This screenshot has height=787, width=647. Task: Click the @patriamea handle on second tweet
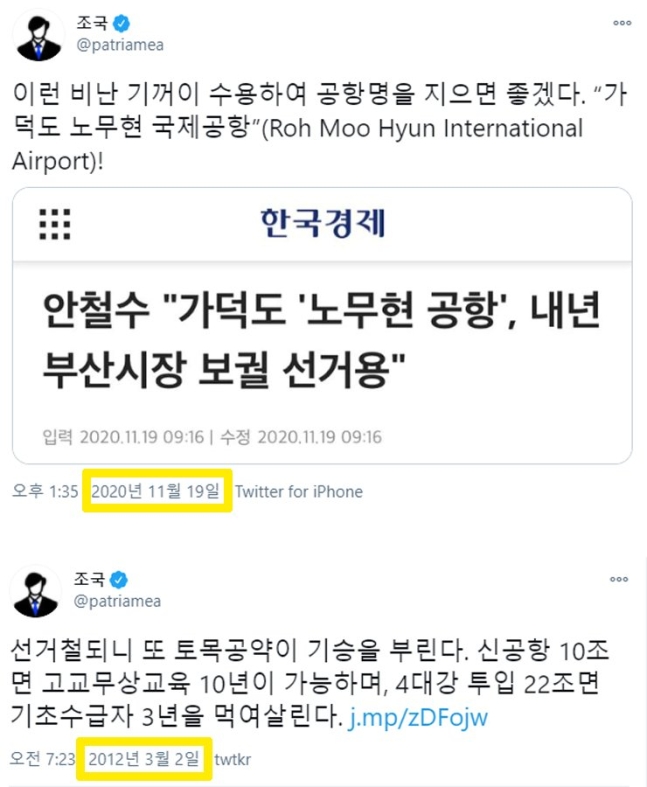(x=117, y=601)
